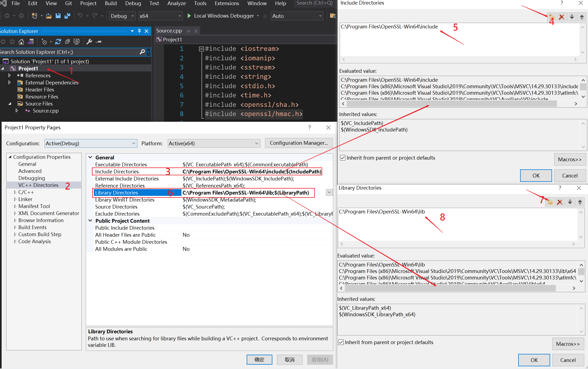Click the Search (Ctrl+Q) box
Screen dimensions: 588x369
[x=315, y=3]
